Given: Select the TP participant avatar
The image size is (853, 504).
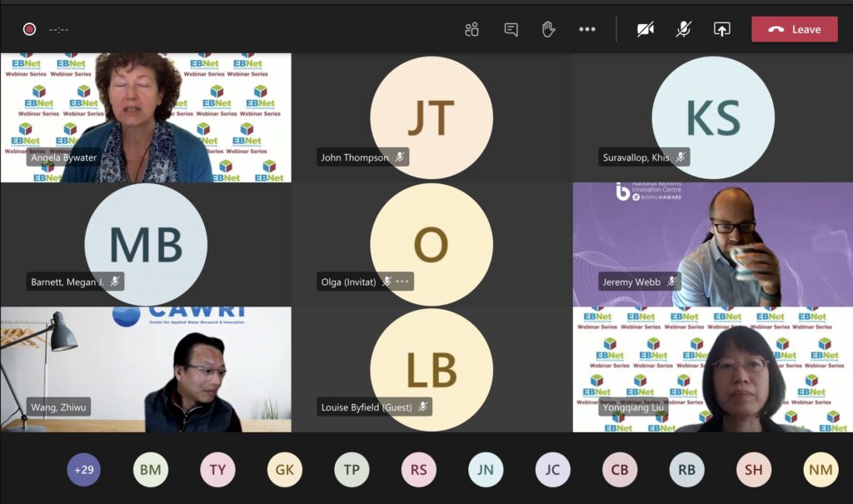Looking at the screenshot, I should coord(352,469).
